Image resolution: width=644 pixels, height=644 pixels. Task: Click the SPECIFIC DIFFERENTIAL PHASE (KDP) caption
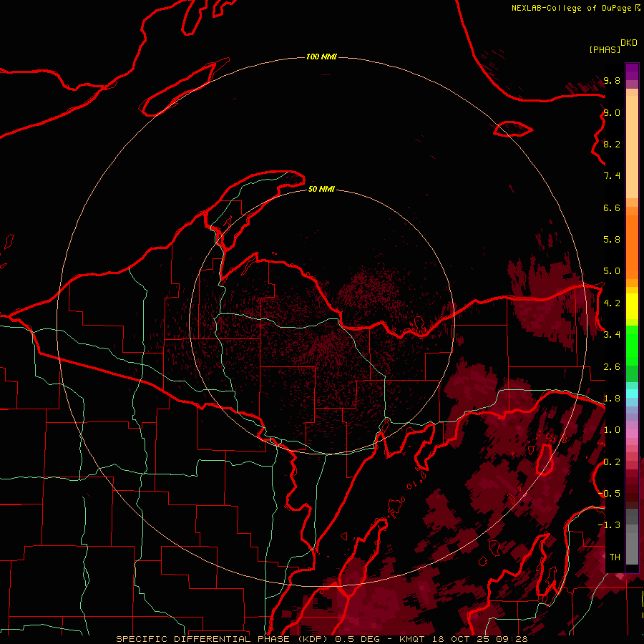[223, 639]
